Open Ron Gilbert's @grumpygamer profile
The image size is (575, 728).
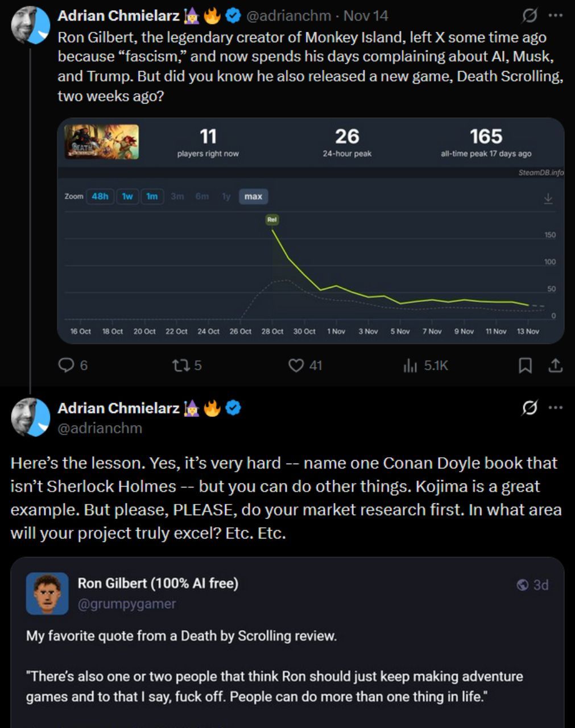coord(126,603)
